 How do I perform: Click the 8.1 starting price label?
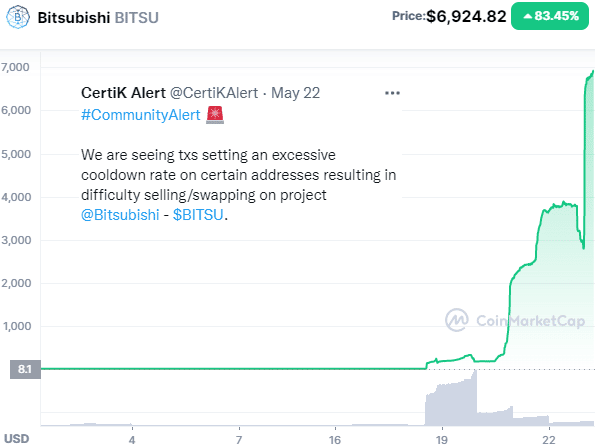tap(25, 369)
